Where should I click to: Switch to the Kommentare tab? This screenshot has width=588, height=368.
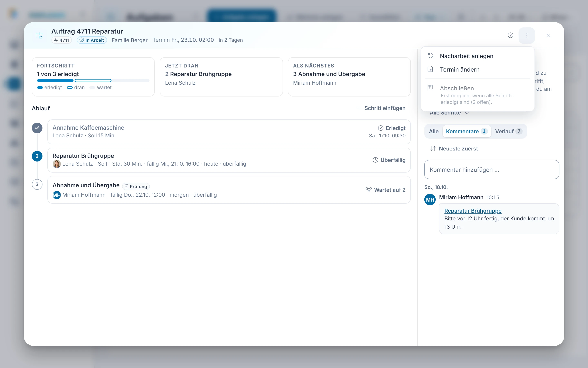(x=467, y=131)
